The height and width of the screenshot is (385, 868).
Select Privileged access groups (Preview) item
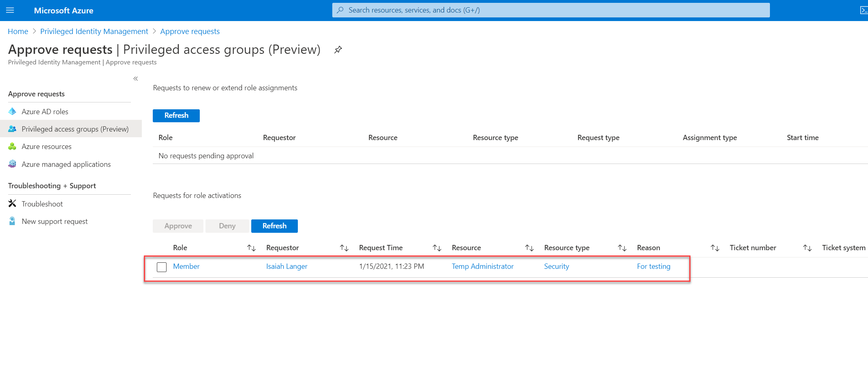coord(71,129)
